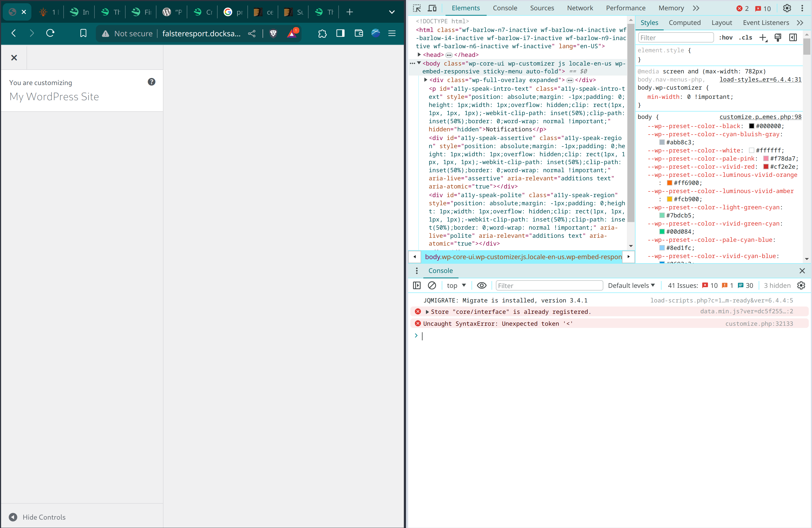Image resolution: width=812 pixels, height=528 pixels.
Task: Click Hide Controls at the bottom
Action: tap(37, 517)
